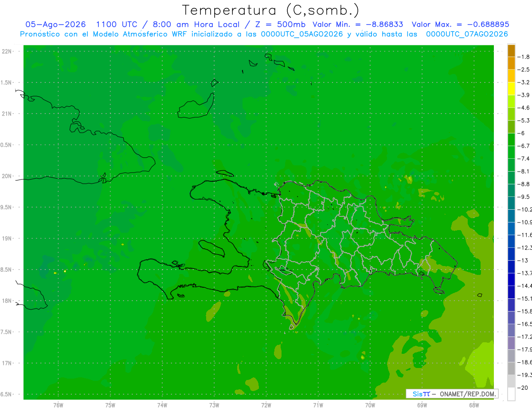Pick the gray swatch between -18.6 and -19.3

511,368
